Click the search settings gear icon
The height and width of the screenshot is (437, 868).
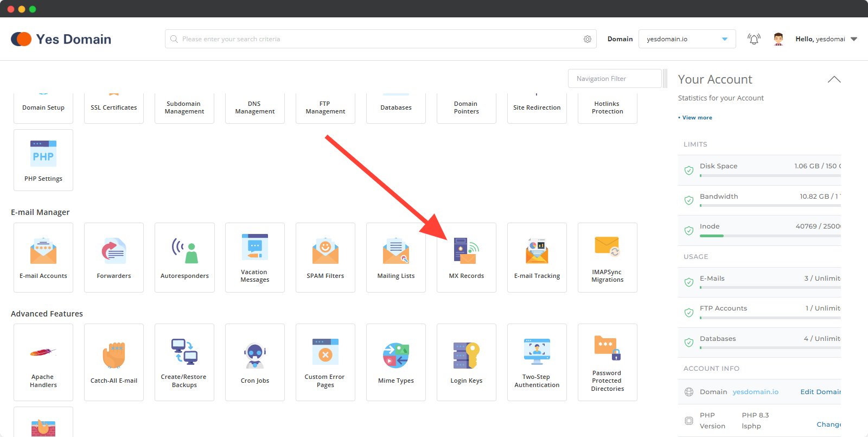coord(588,39)
